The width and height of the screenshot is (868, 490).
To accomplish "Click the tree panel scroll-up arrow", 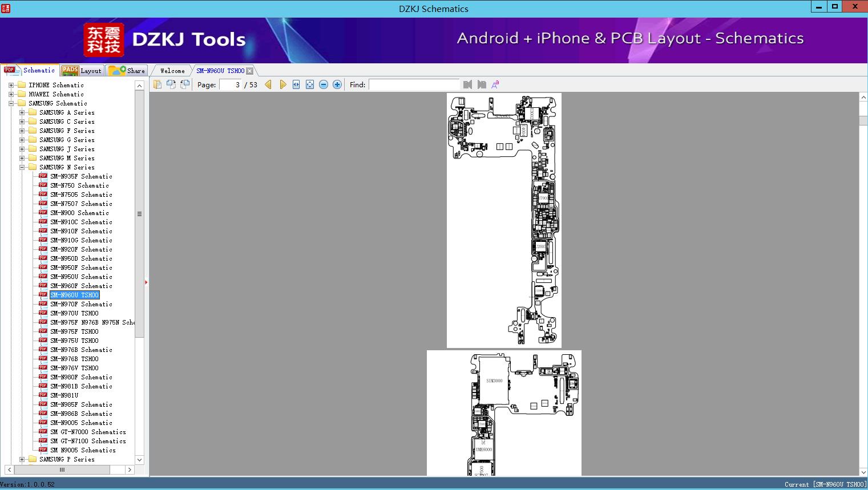I will pyautogui.click(x=139, y=86).
